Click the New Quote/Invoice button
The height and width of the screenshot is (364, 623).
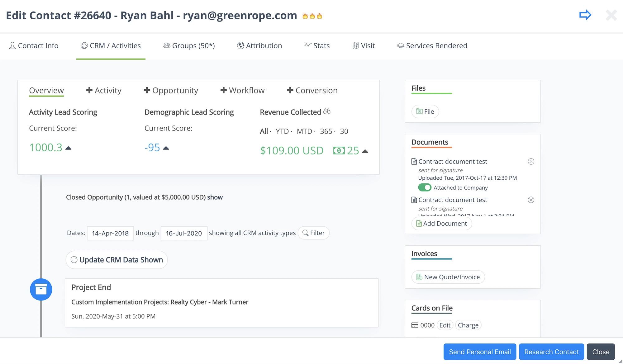(448, 277)
